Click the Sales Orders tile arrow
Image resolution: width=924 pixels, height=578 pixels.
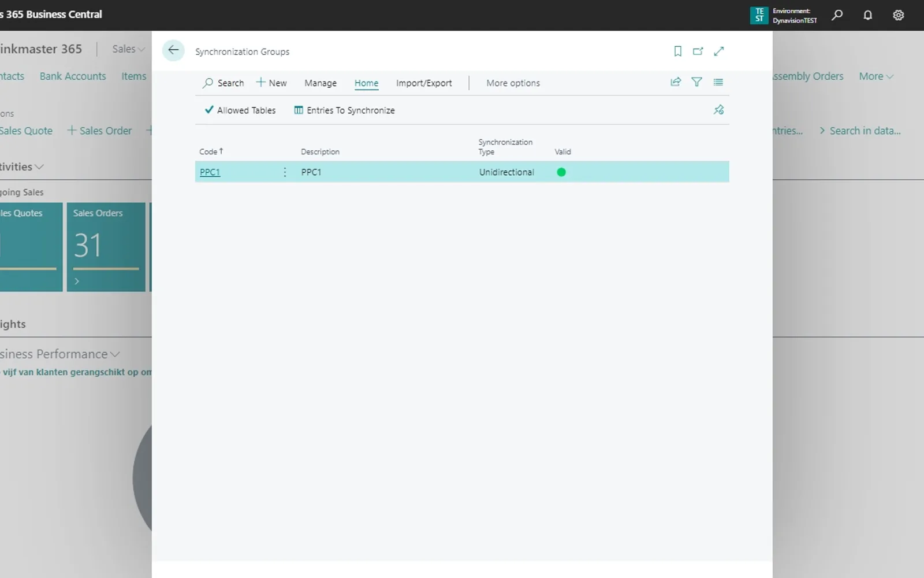(77, 281)
